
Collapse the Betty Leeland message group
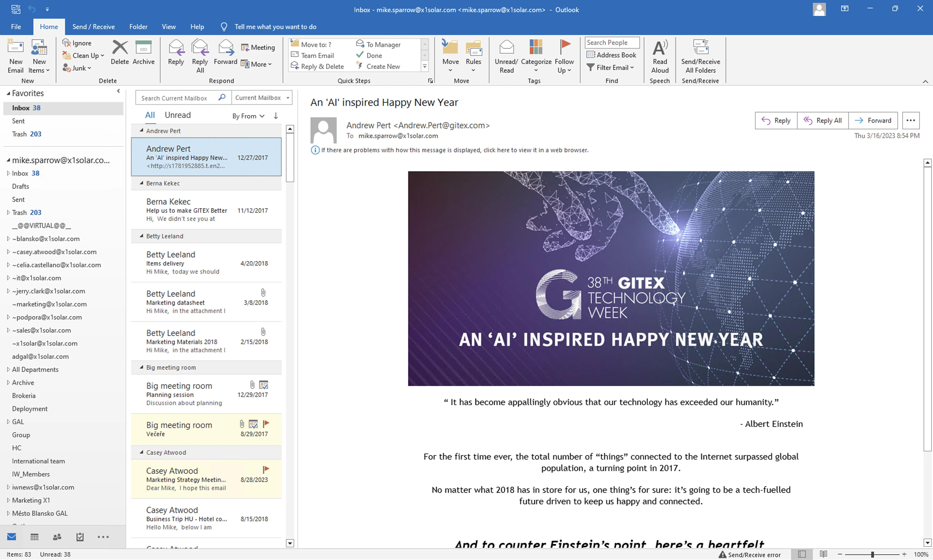tap(142, 236)
